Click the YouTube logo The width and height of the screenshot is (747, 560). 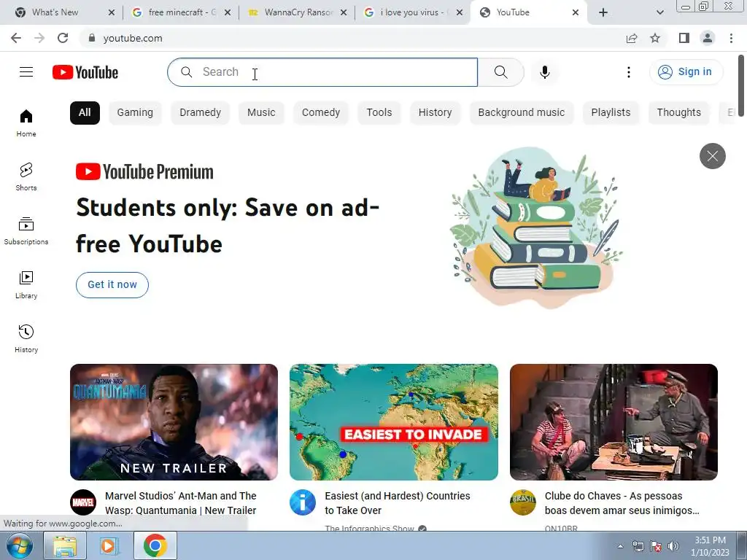85,72
